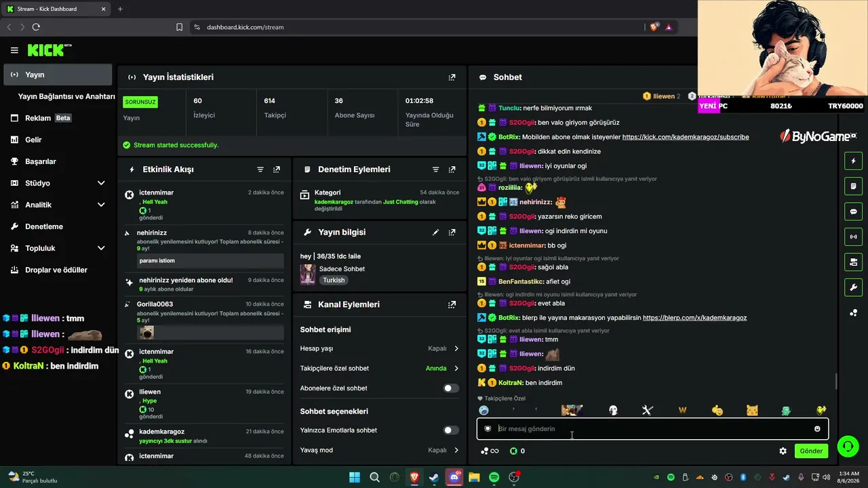Pop out the Yayın İstatistikleri panel
868x488 pixels.
(x=452, y=77)
